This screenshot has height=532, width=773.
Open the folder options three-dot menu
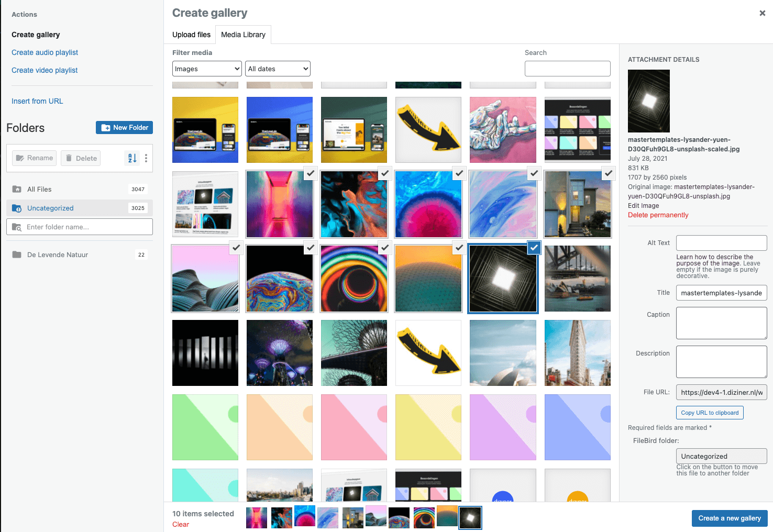point(146,158)
